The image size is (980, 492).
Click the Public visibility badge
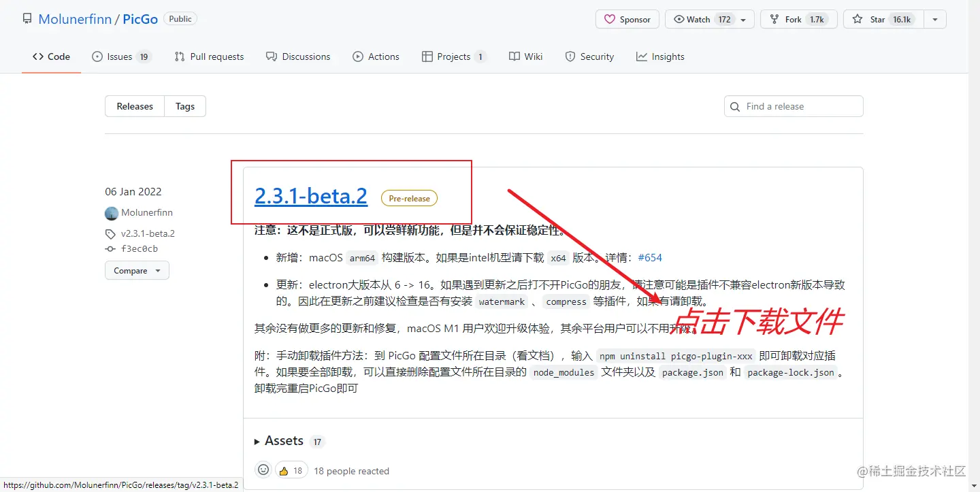[x=180, y=19]
